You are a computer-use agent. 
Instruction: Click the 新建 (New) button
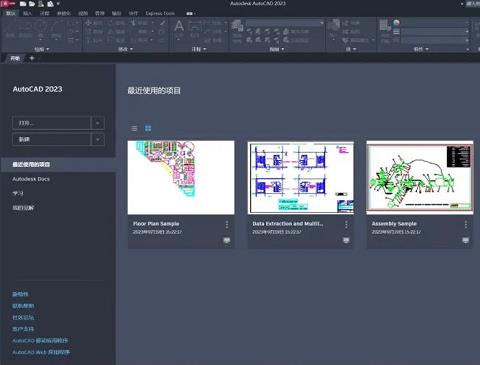pos(51,139)
